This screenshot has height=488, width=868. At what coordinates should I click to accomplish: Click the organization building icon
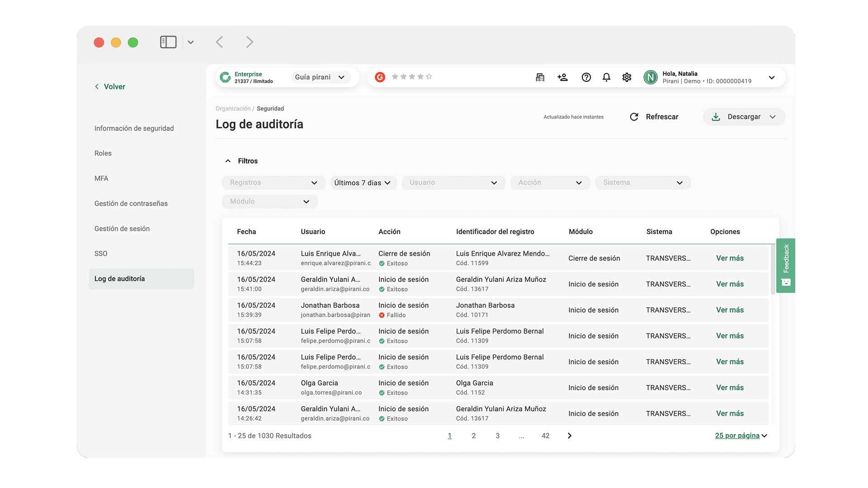[540, 77]
